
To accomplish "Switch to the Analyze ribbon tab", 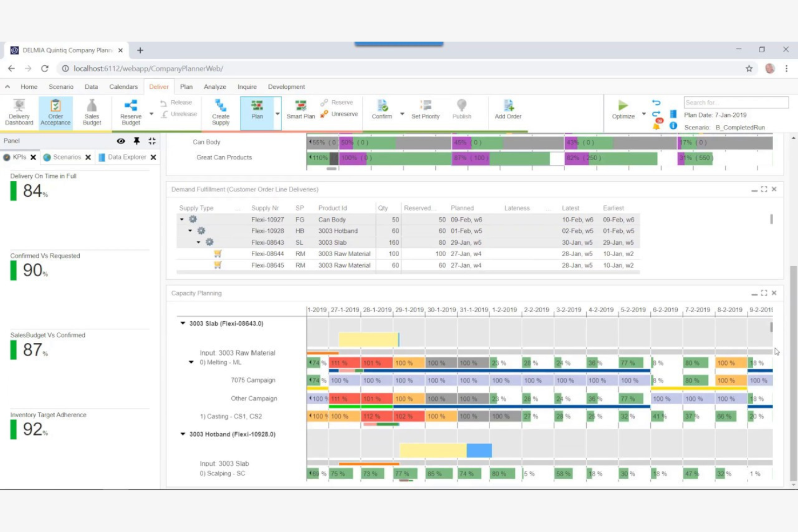I will pyautogui.click(x=215, y=86).
